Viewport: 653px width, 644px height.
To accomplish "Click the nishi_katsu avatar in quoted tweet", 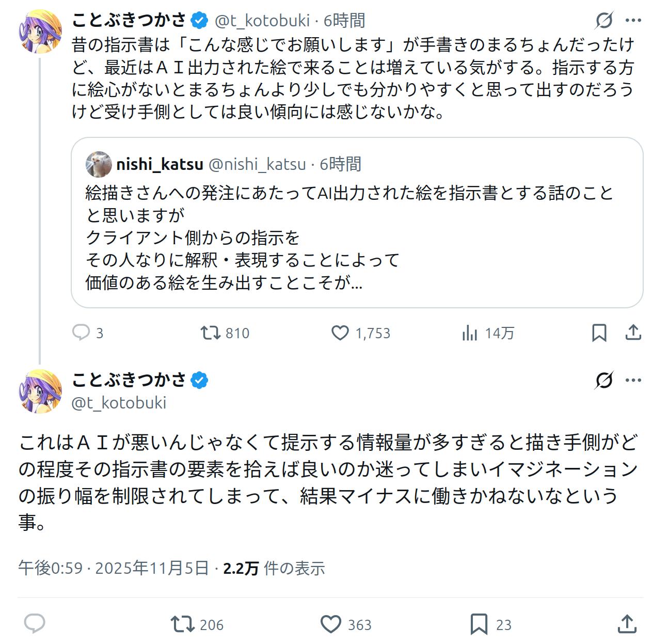I will tap(99, 164).
